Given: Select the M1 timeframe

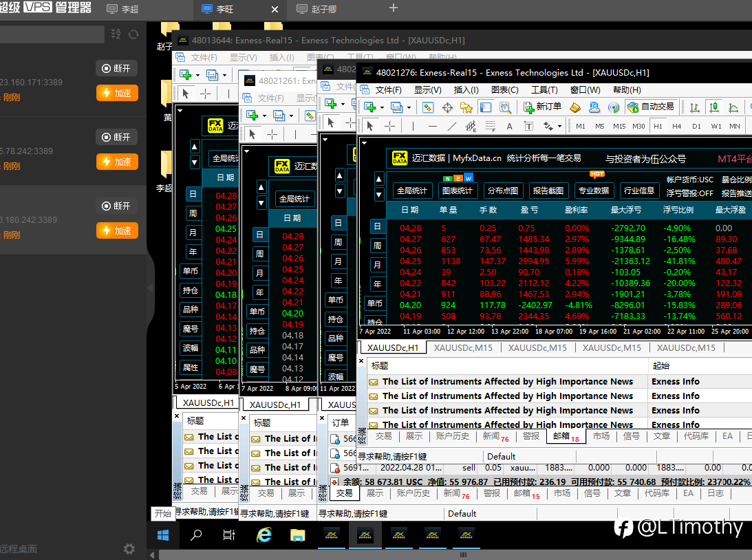Looking at the screenshot, I should click(x=580, y=126).
